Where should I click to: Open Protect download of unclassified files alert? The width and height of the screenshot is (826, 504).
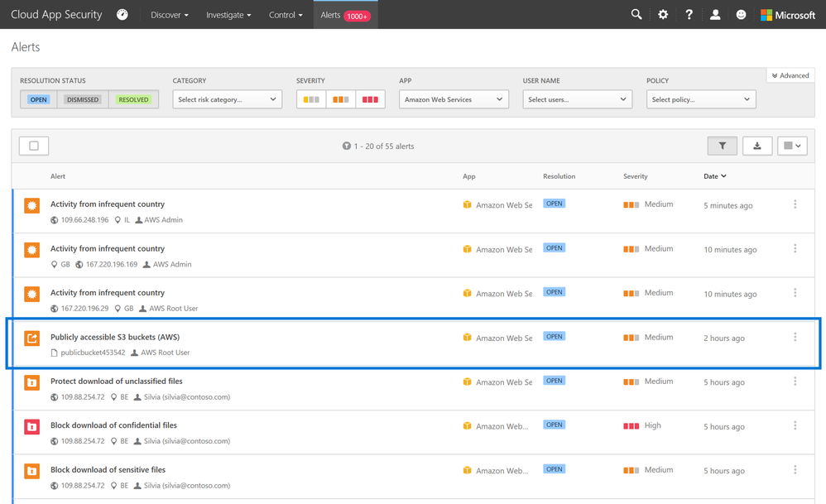(117, 382)
